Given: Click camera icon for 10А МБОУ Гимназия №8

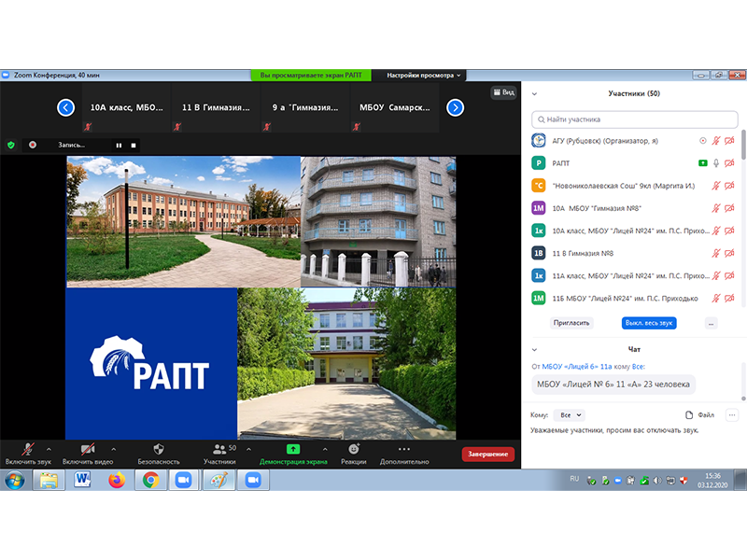Looking at the screenshot, I should tap(729, 208).
